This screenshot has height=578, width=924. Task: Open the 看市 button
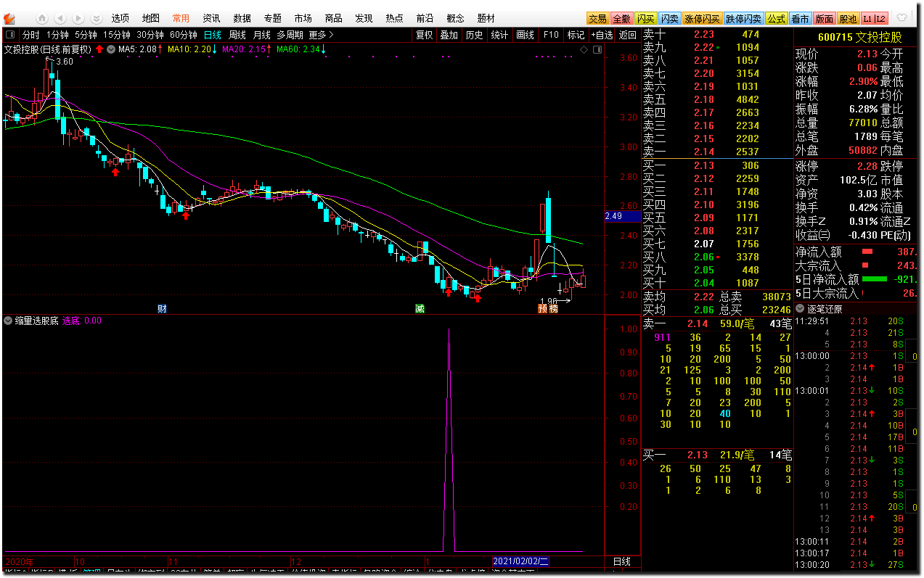point(800,19)
